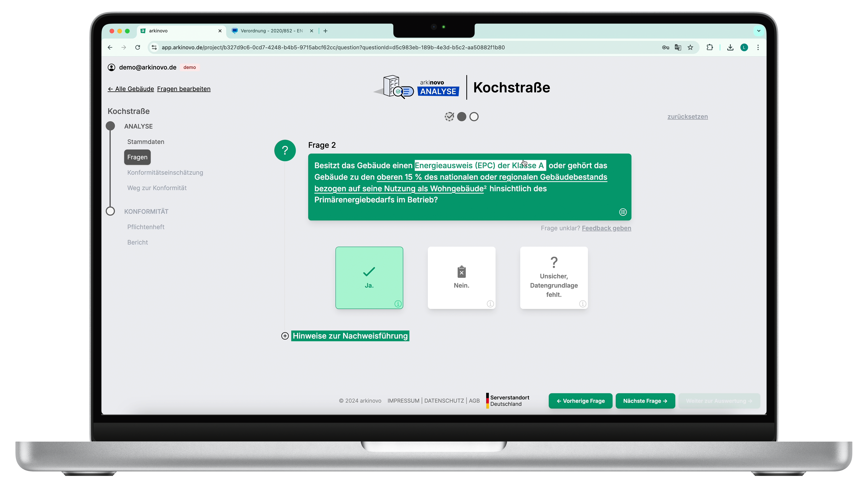868x481 pixels.
Task: Click info icon on Unsicher card
Action: pos(583,304)
